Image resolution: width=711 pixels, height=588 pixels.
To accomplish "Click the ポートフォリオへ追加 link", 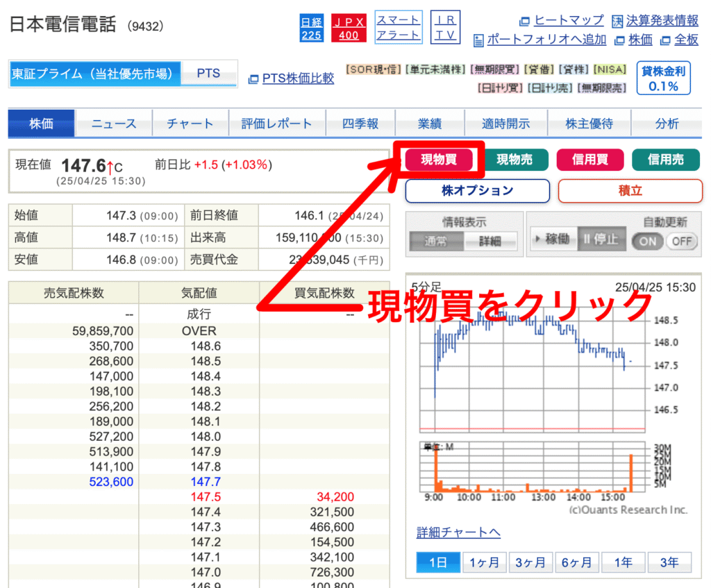I will pos(546,40).
